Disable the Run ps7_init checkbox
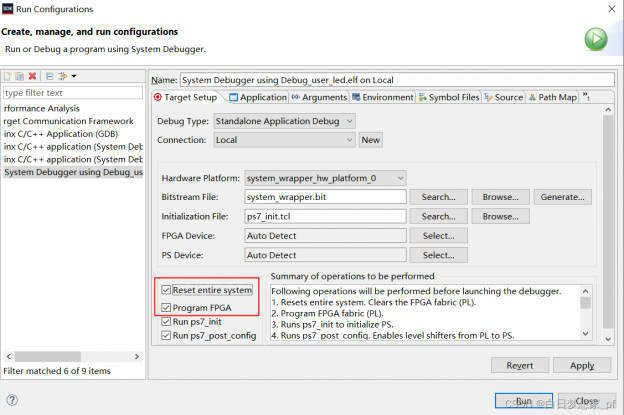Viewport: 624px width, 415px height. 166,322
